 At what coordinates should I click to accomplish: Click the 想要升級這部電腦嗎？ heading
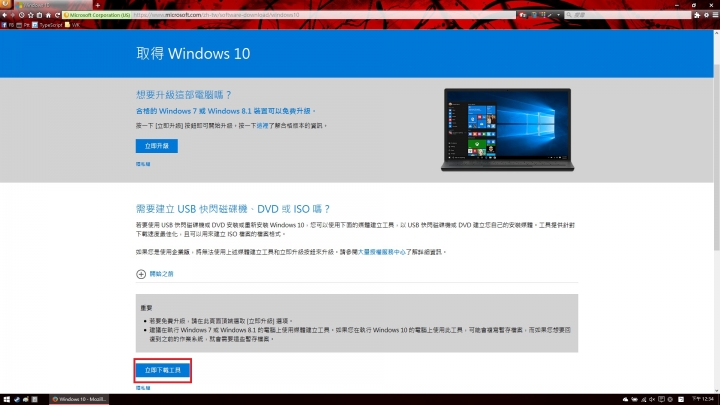(x=184, y=95)
